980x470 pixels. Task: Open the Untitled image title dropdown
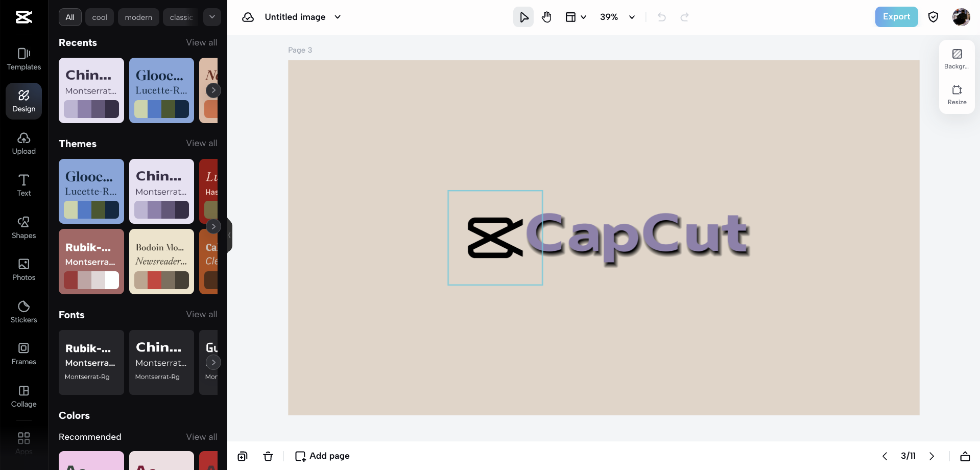tap(337, 17)
